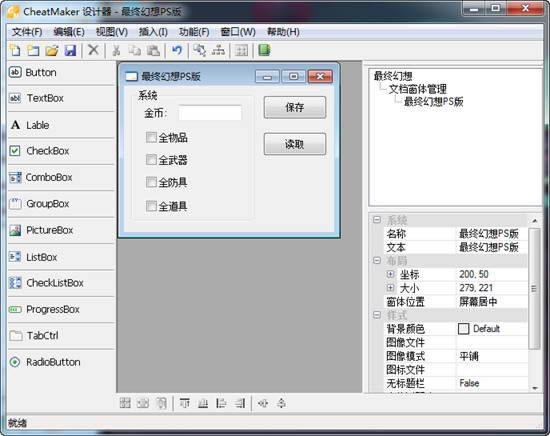Screen dimensions: 550x436
Task: Tick the 全武器 checkbox
Action: [x=151, y=160]
